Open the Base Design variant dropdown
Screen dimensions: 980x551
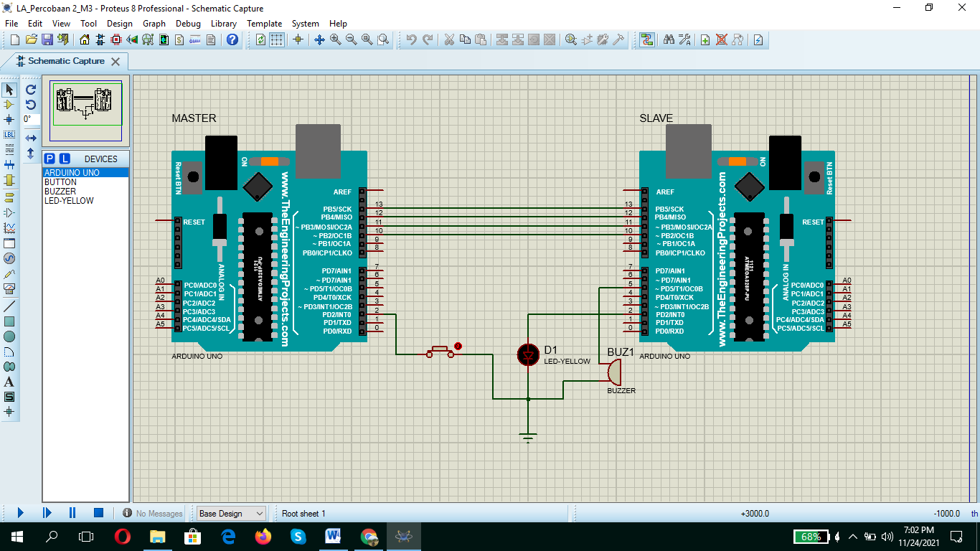[x=231, y=514]
